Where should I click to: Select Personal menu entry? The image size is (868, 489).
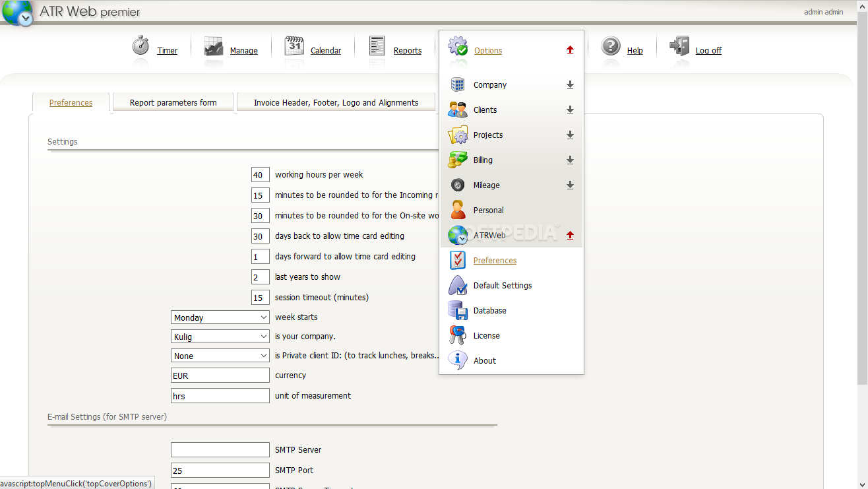(x=489, y=211)
